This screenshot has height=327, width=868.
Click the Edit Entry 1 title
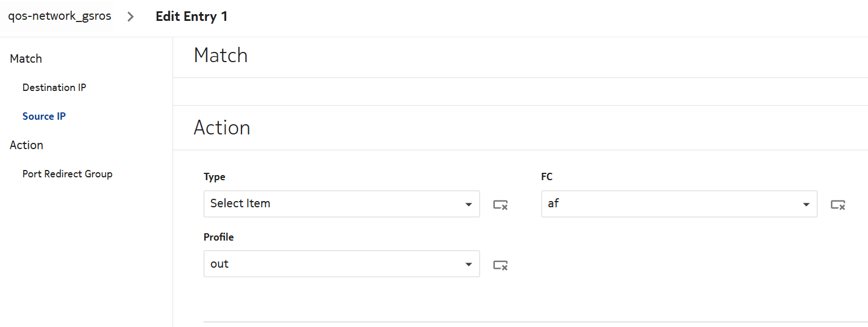[192, 16]
